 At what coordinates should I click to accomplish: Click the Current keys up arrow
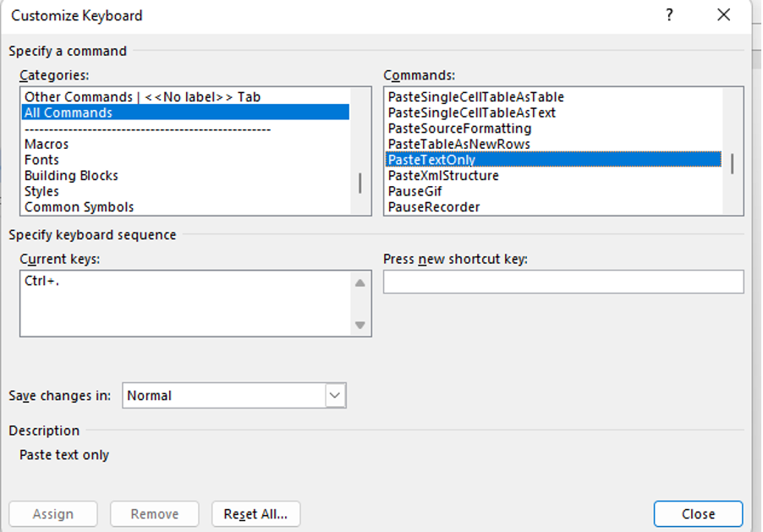[360, 282]
